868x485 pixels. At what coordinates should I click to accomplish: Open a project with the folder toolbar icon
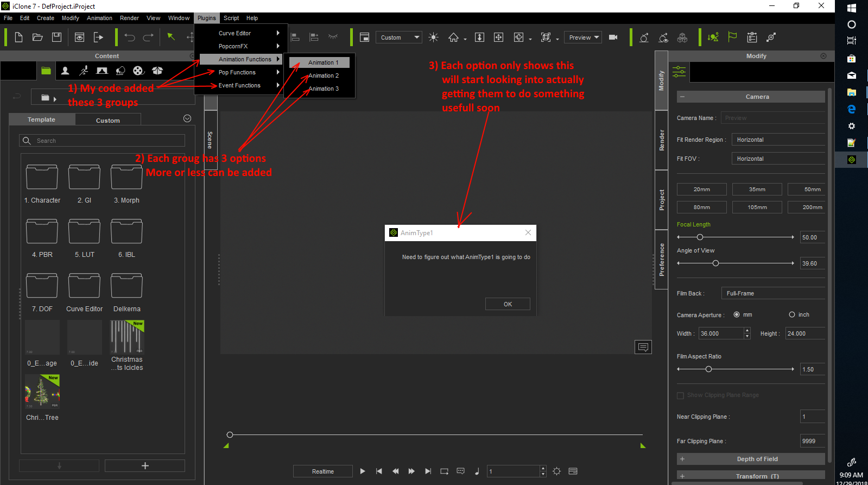tap(37, 37)
